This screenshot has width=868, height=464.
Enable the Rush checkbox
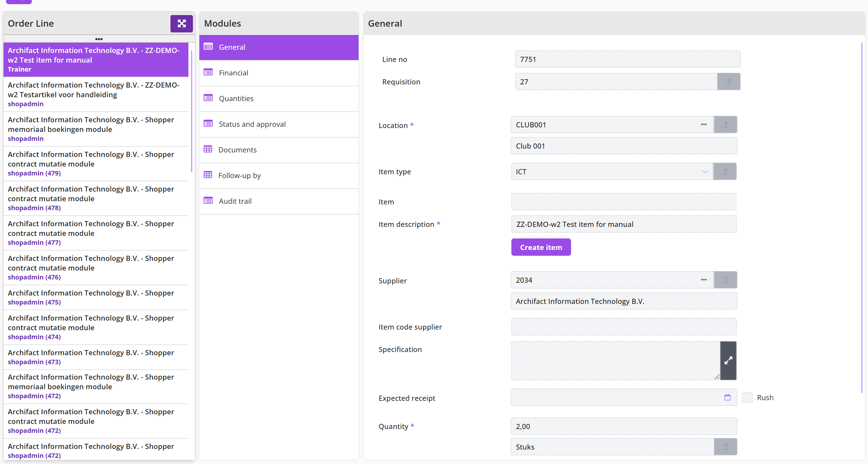[x=747, y=398]
